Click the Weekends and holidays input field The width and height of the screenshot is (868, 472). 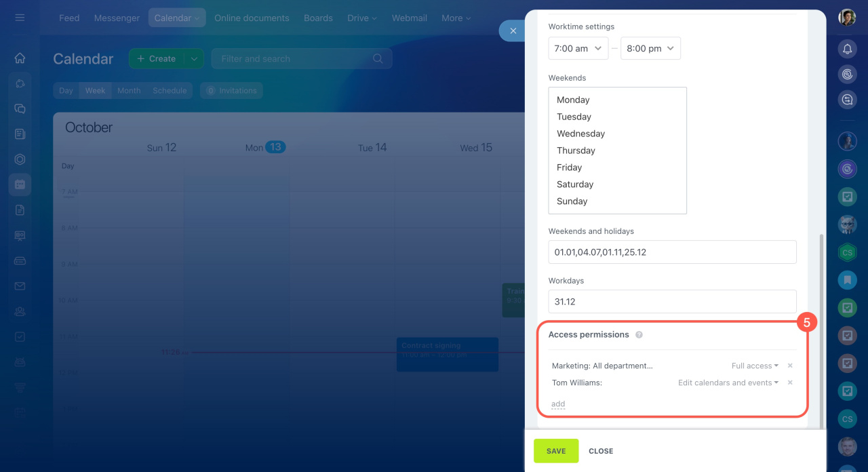(672, 252)
